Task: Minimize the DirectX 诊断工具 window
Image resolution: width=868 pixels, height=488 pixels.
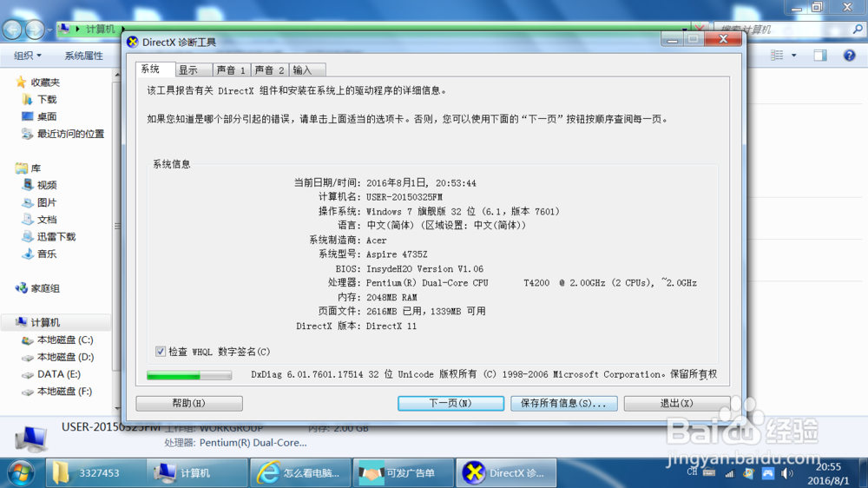Action: click(x=672, y=39)
